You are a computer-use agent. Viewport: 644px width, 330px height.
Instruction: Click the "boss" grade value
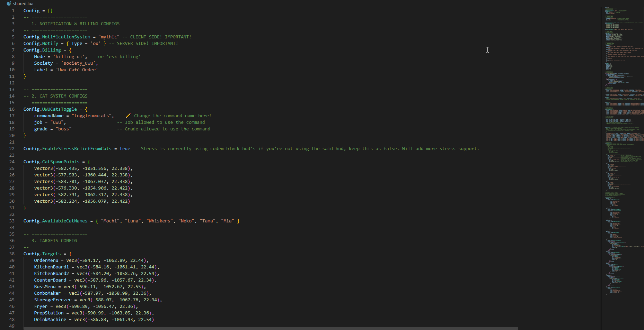tap(63, 129)
